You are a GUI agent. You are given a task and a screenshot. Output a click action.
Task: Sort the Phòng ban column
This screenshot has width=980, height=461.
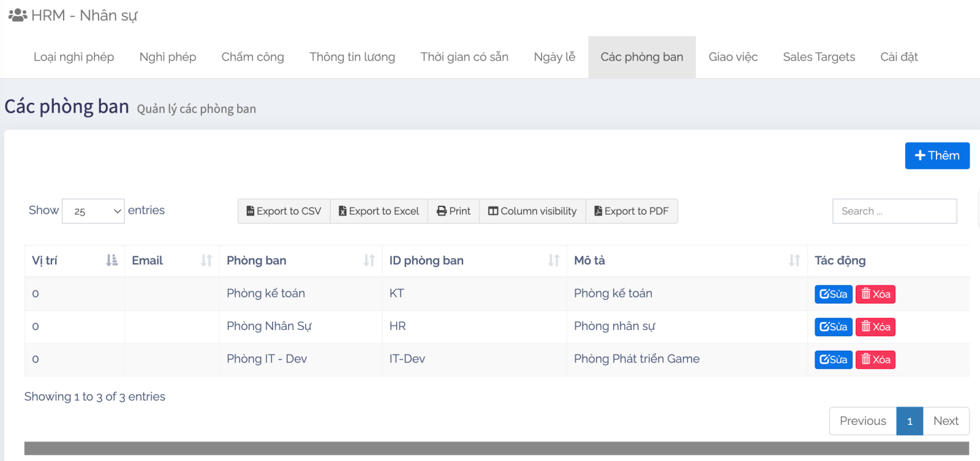click(369, 261)
